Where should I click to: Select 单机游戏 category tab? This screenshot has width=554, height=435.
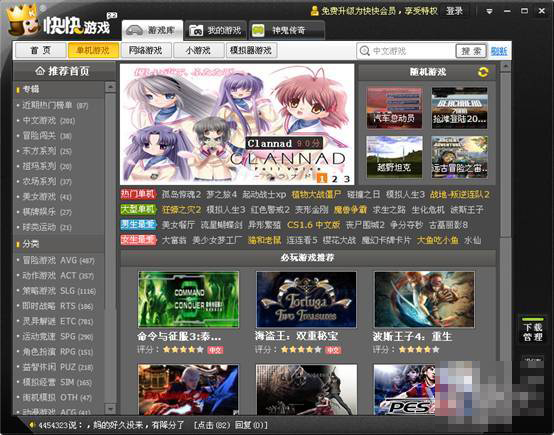[93, 51]
